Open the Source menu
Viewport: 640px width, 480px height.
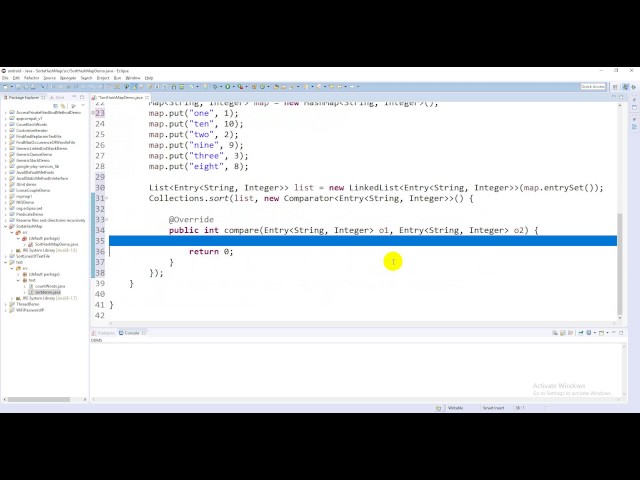[49, 78]
